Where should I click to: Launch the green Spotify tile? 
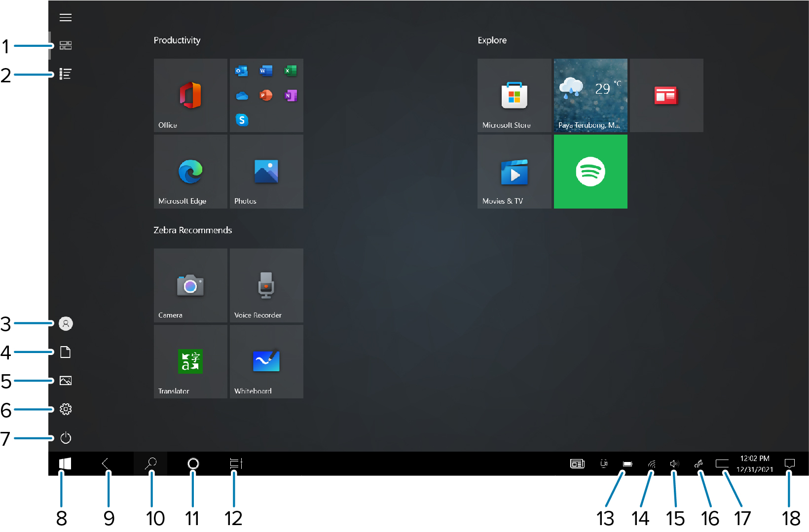click(590, 172)
